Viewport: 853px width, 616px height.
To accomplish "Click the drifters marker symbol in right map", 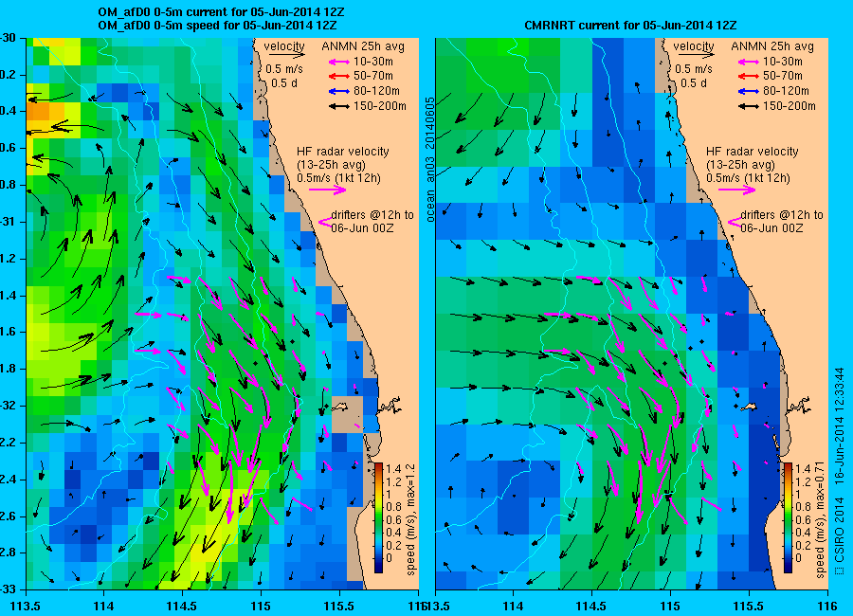I will point(735,222).
